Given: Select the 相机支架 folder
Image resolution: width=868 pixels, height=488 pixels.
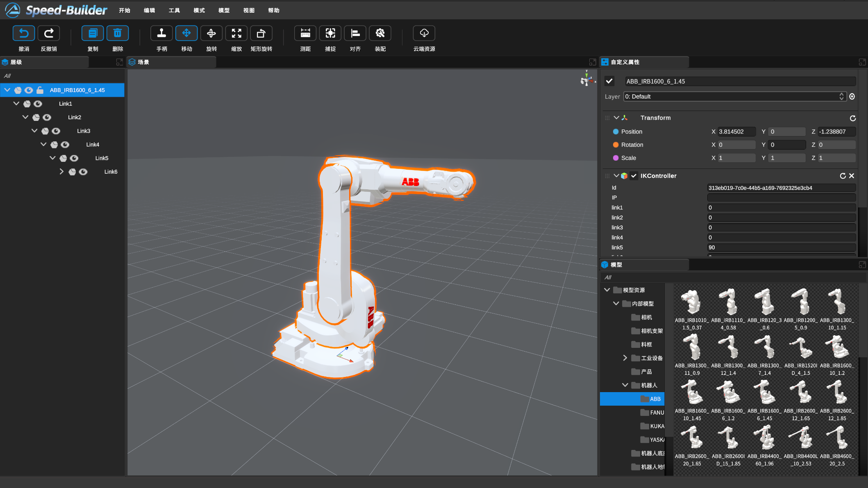Looking at the screenshot, I should 647,331.
